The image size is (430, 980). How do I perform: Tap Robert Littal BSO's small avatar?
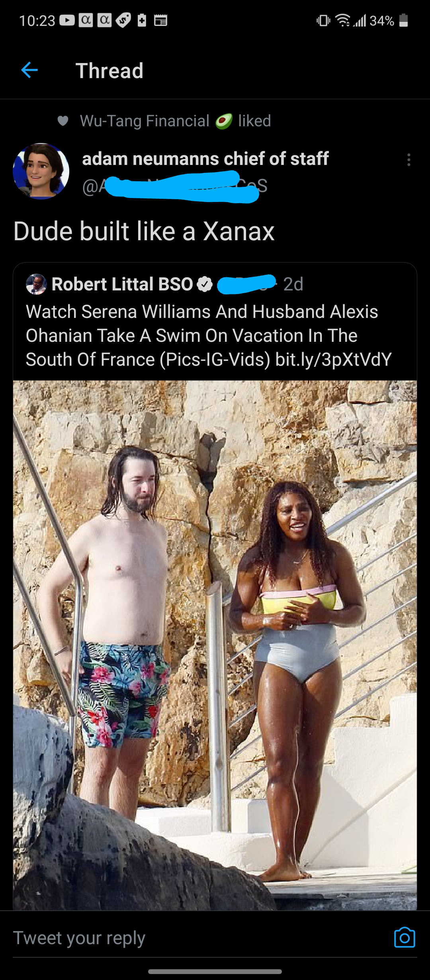click(36, 284)
